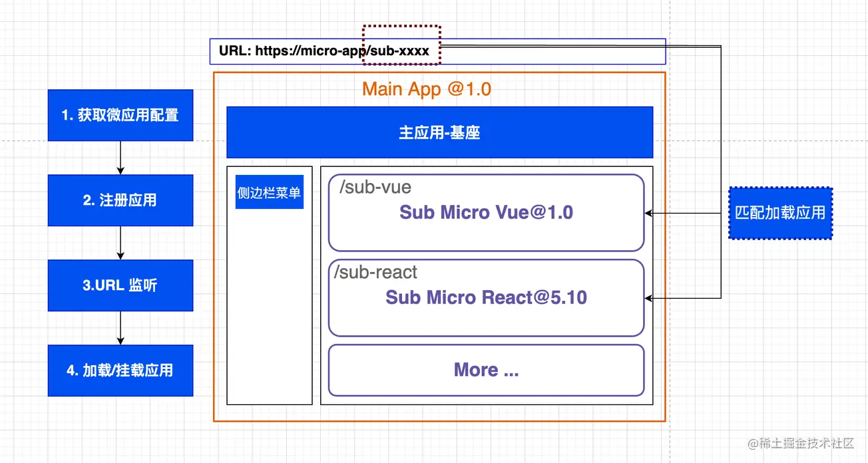Click the URL https://micro-app/sub-xxxx bar
This screenshot has width=868, height=463.
click(x=437, y=51)
